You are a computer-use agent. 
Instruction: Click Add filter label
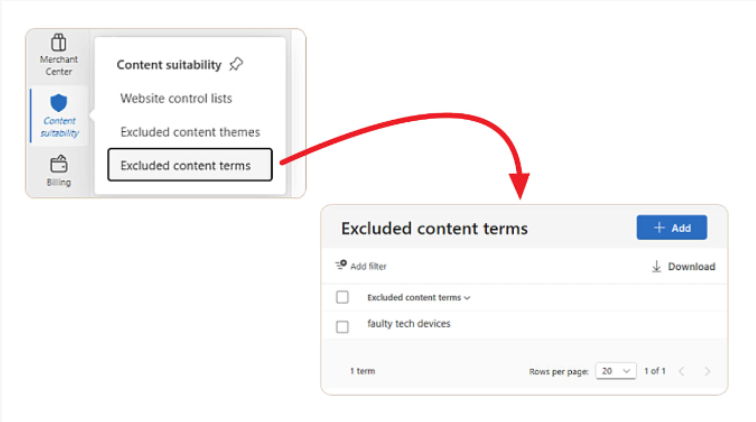[368, 266]
